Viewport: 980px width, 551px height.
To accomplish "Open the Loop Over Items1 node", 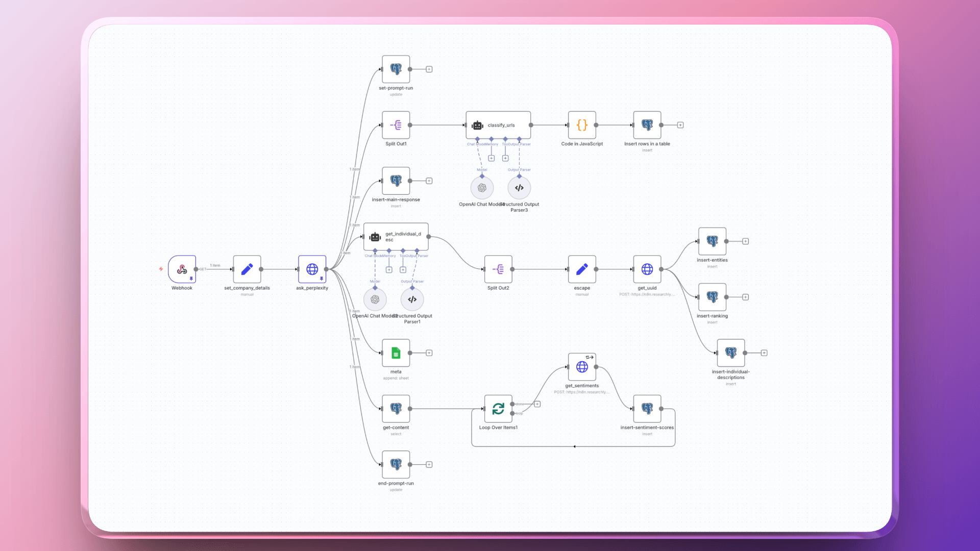I will (498, 408).
